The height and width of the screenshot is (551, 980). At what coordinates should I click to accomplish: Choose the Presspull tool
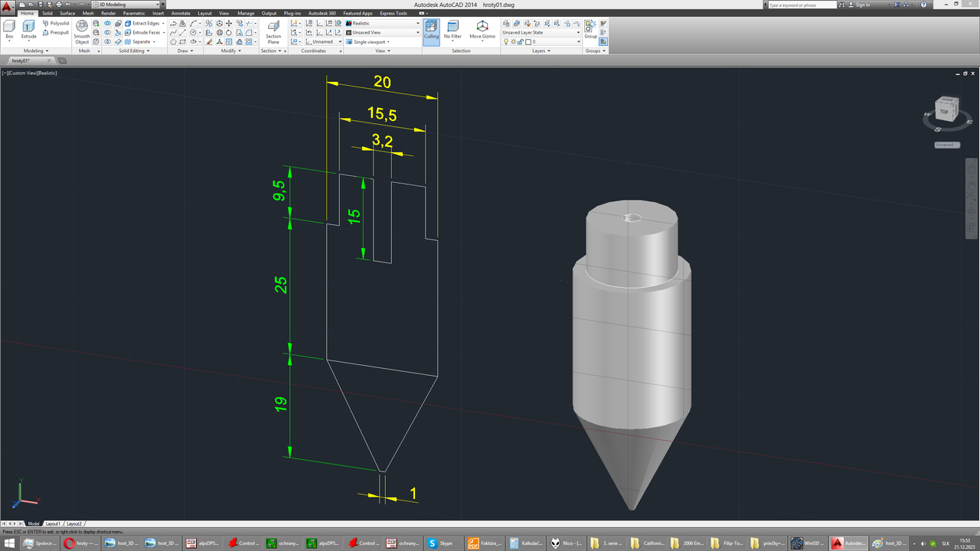click(x=55, y=33)
